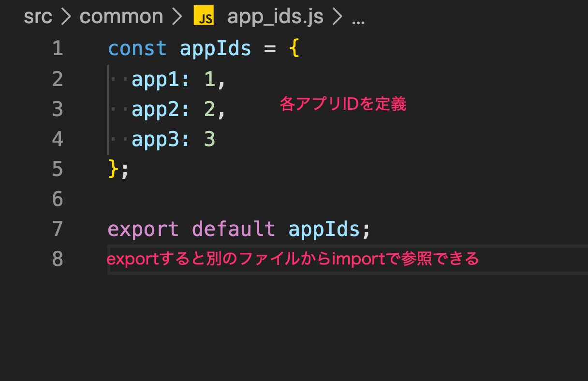
Task: Expand chevron after src breadcrumb
Action: pyautogui.click(x=66, y=17)
